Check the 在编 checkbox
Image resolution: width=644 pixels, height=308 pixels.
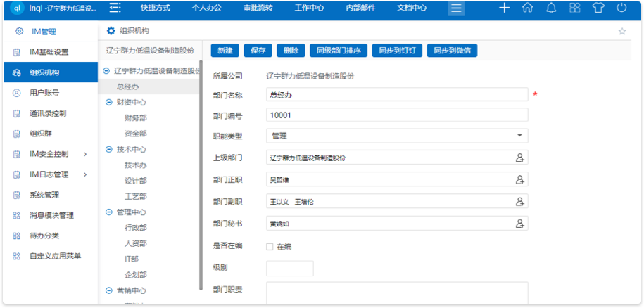(270, 247)
